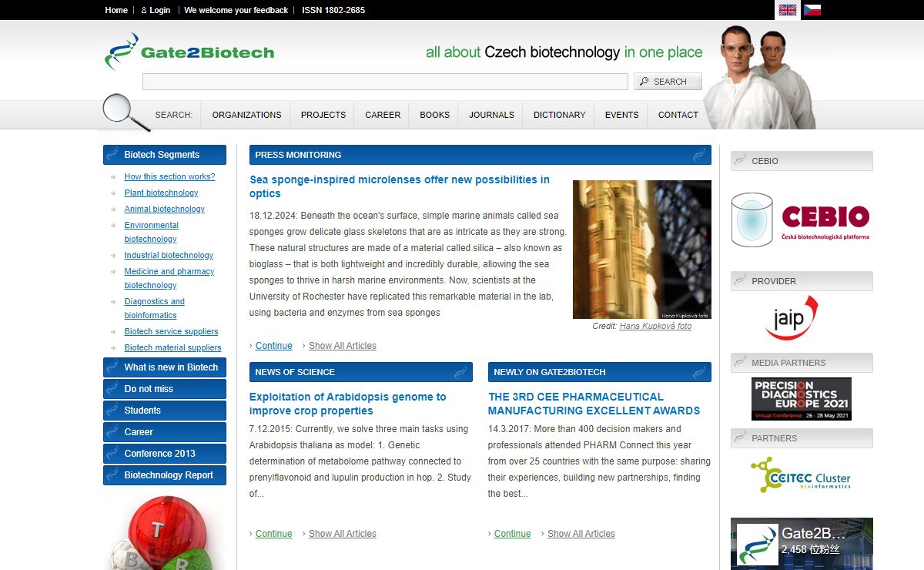The height and width of the screenshot is (570, 924).
Task: Click the Gate2Biotech logo
Action: point(189,52)
